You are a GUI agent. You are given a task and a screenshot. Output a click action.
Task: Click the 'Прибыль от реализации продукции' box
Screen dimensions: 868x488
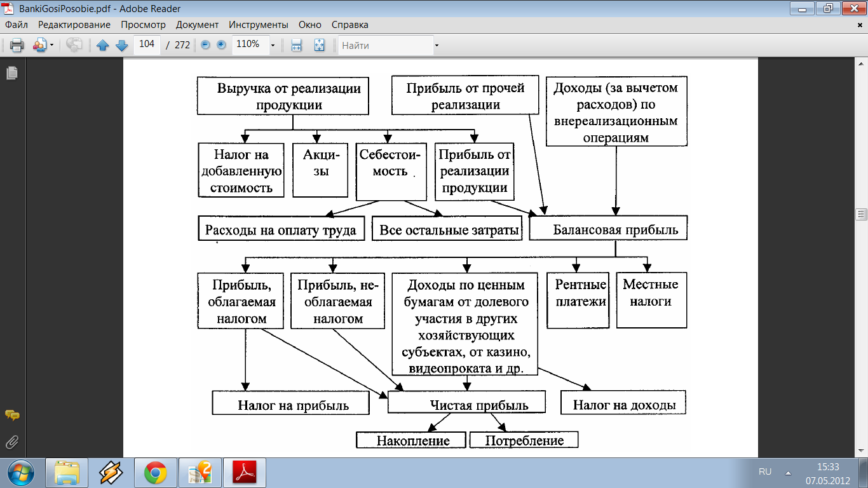(x=475, y=172)
